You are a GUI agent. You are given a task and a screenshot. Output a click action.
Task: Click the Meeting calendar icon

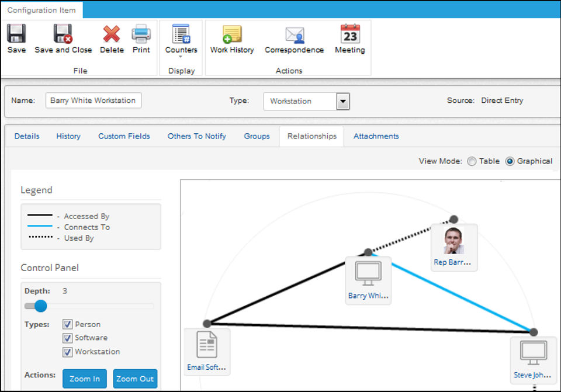tap(350, 34)
